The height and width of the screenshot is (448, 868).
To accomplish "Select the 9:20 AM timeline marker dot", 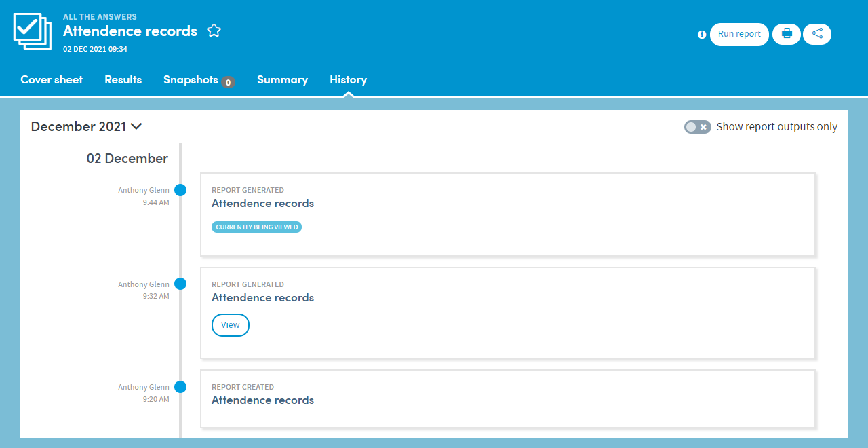I will click(180, 387).
